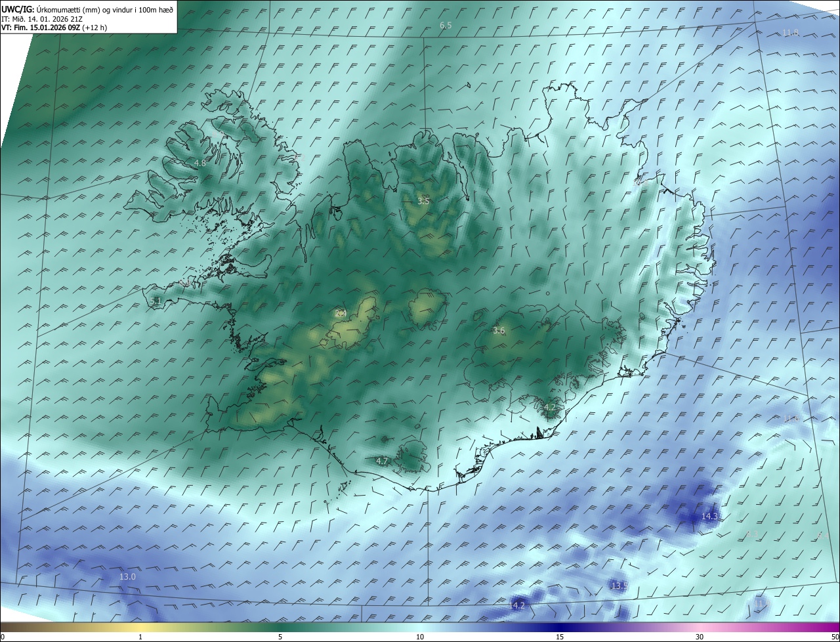Click the colorbar tick label 30
Viewport: 840px width, 642px height.
point(700,637)
